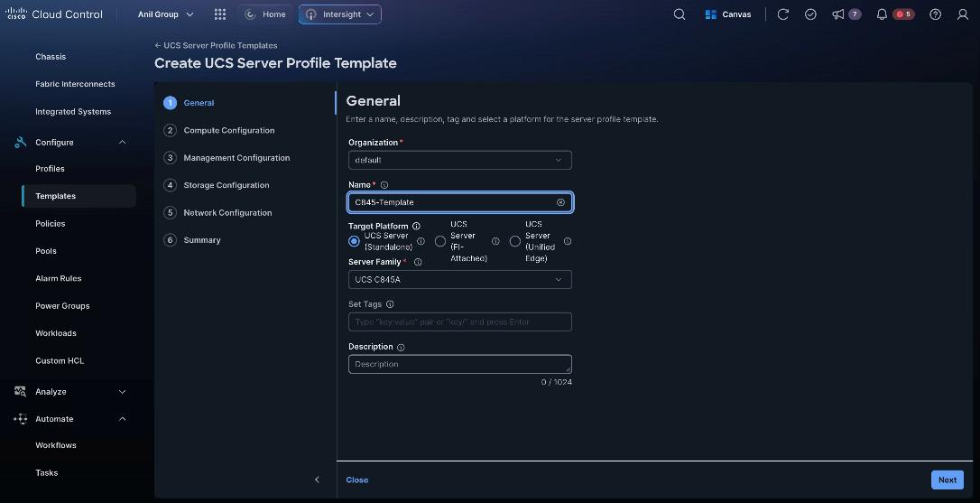Open the requests checkmark circle icon
980x503 pixels.
(x=810, y=14)
